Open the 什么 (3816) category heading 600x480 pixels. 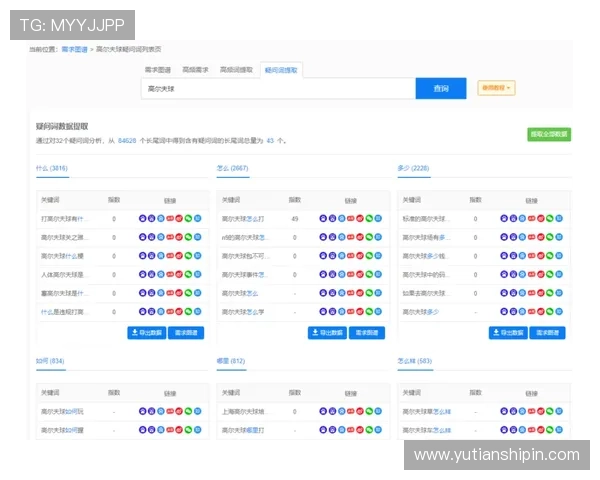point(52,168)
